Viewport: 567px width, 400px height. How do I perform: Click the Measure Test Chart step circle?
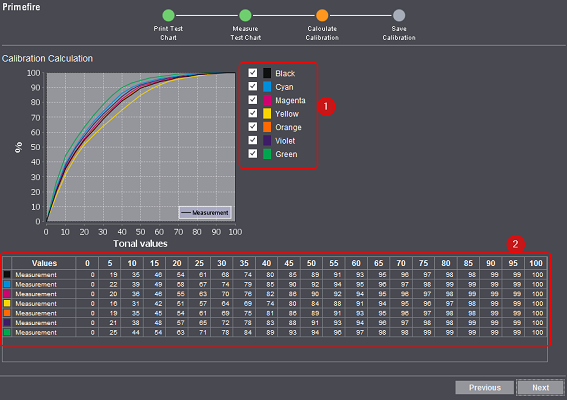pos(245,15)
